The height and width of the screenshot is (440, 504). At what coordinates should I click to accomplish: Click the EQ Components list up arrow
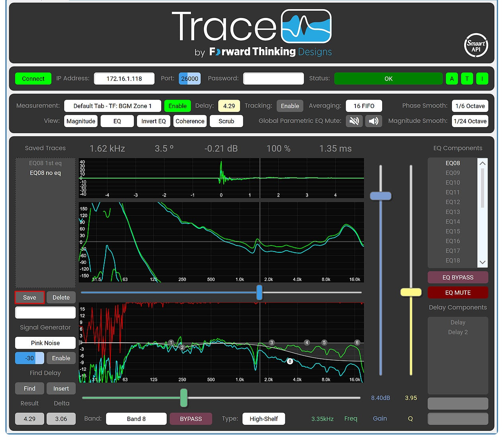coord(483,163)
